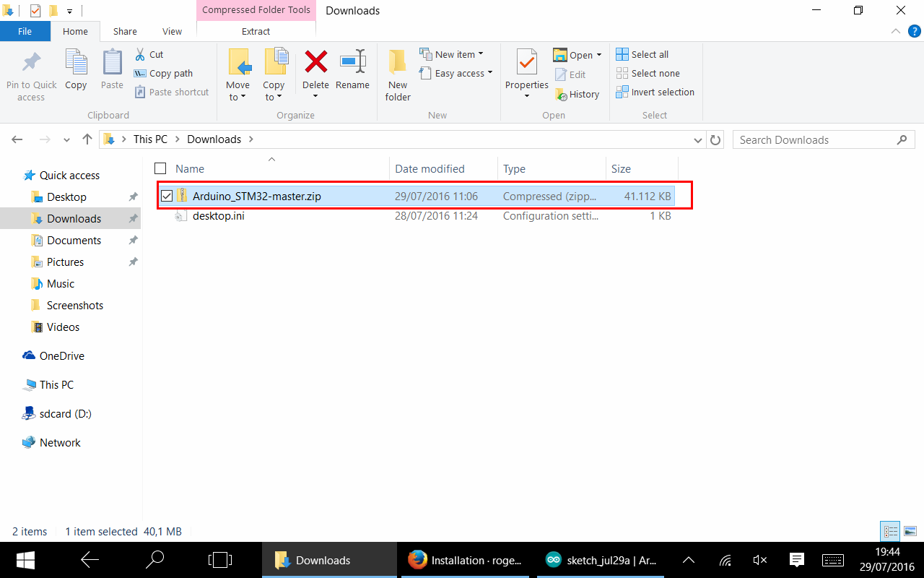
Task: Open the Action Center notification icon
Action: coord(797,560)
